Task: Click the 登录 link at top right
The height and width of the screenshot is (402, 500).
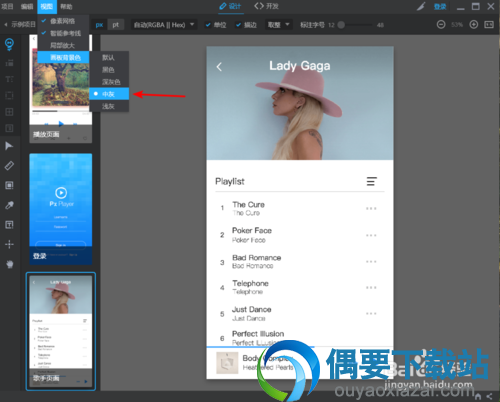Action: (440, 7)
